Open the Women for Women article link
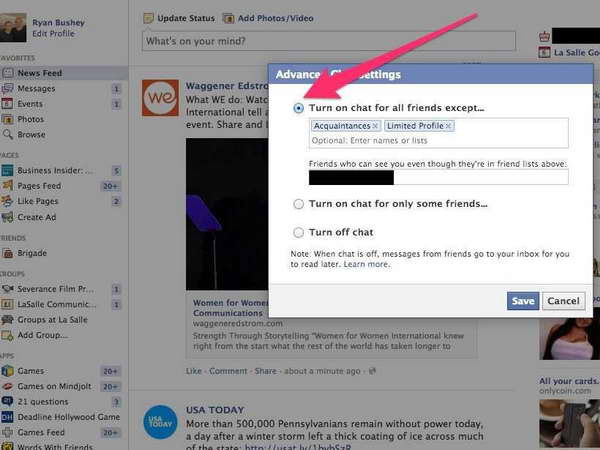Screen dimensions: 600x450 (230, 308)
